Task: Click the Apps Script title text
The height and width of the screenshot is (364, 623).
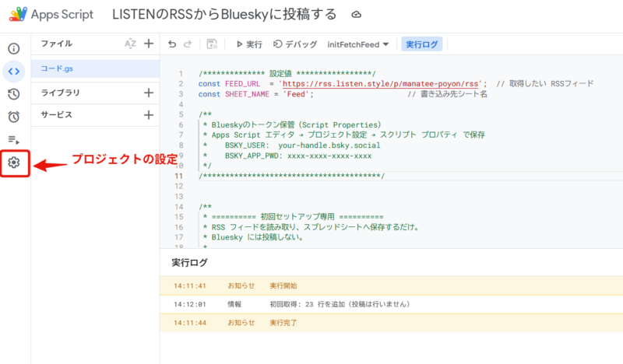Action: coord(62,15)
